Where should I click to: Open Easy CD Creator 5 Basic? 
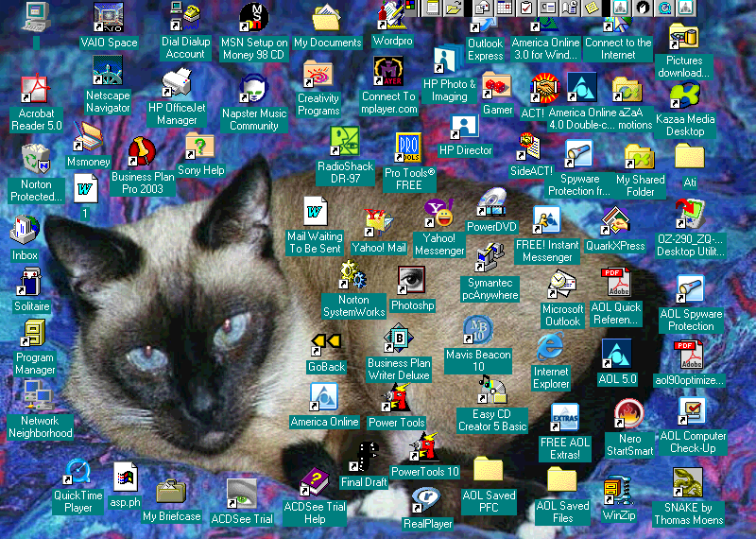(491, 390)
